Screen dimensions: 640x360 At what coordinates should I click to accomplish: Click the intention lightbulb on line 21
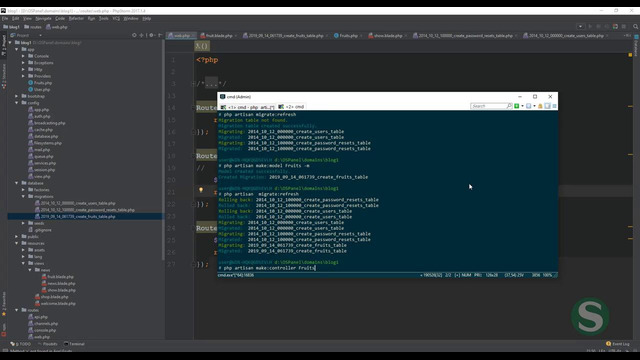tap(201, 190)
